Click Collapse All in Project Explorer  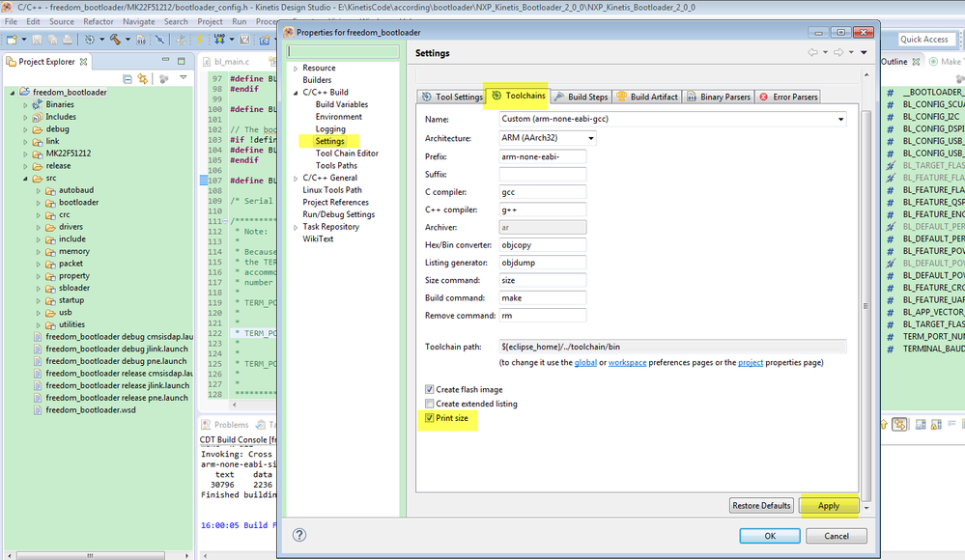pyautogui.click(x=128, y=79)
